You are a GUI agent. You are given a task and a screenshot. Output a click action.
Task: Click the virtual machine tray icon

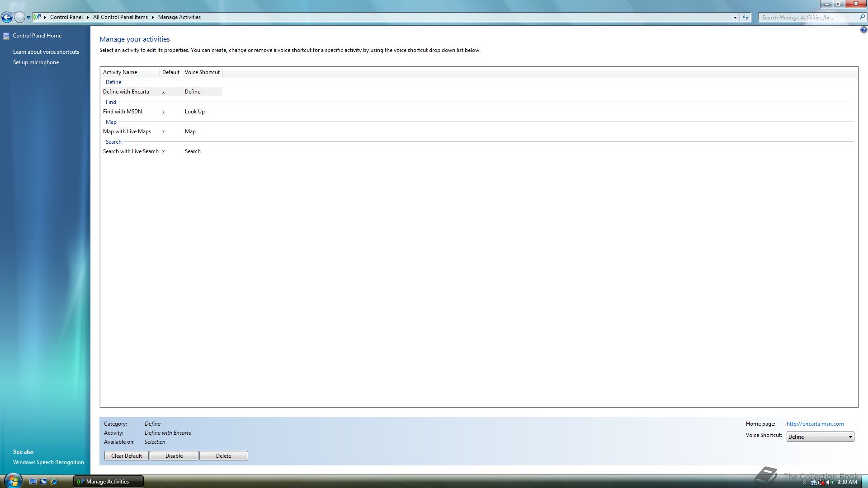(x=814, y=482)
